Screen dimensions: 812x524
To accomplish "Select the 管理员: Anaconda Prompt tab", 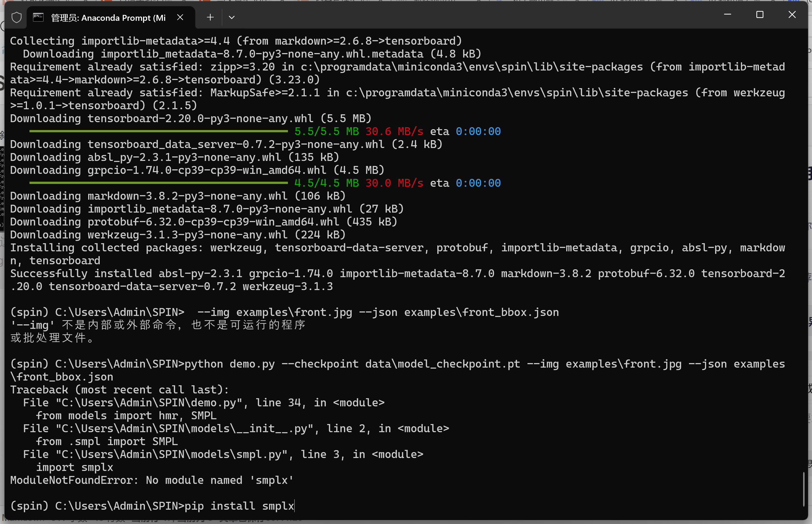I will click(108, 18).
